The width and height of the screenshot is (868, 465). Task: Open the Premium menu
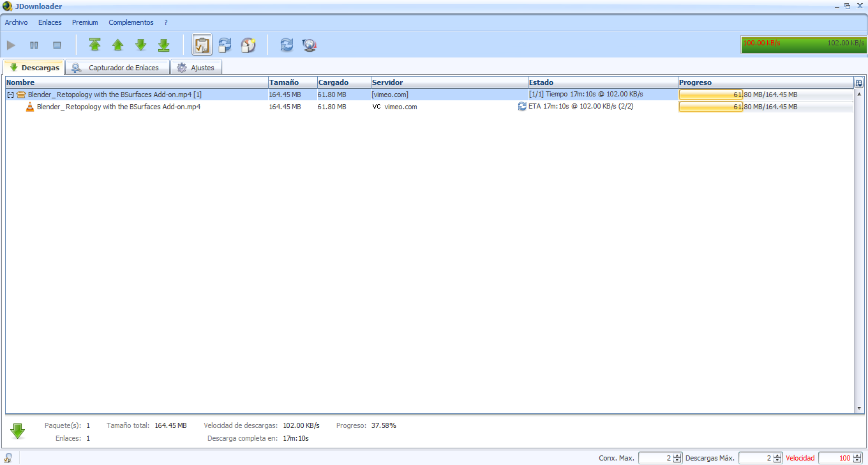point(85,22)
